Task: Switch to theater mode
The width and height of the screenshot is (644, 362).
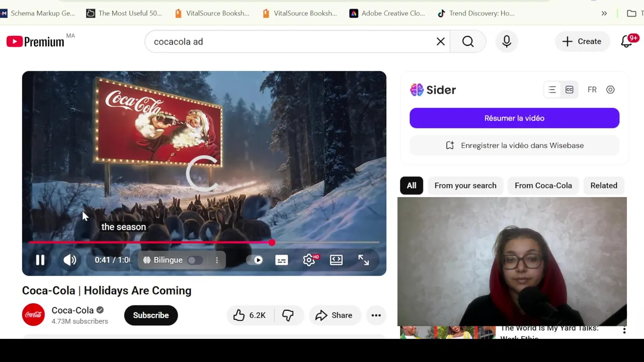Action: 336,260
